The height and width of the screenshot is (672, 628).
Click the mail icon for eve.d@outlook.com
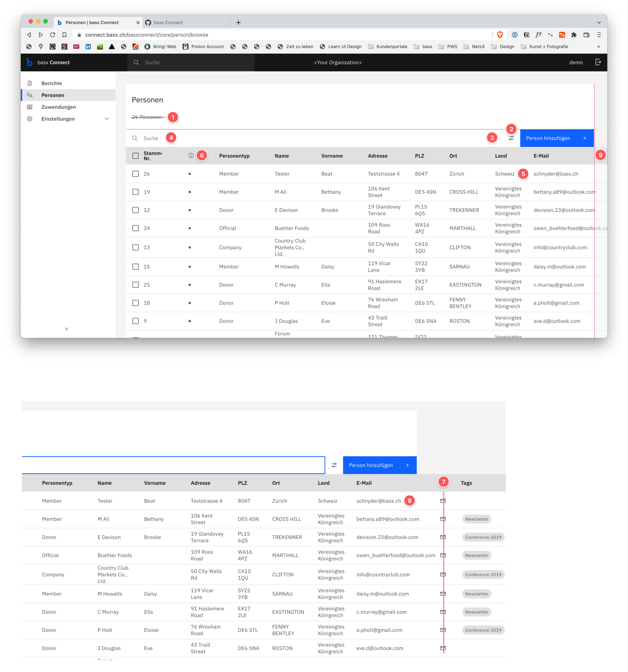click(443, 648)
